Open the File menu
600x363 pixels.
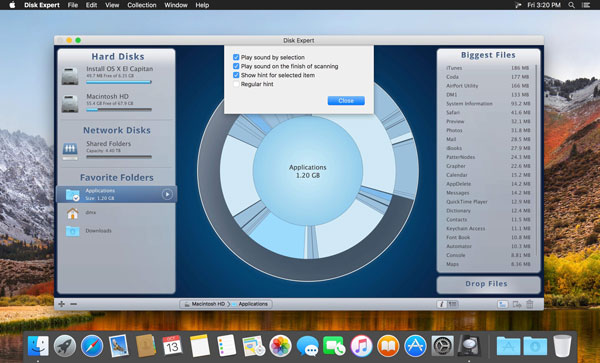click(73, 5)
